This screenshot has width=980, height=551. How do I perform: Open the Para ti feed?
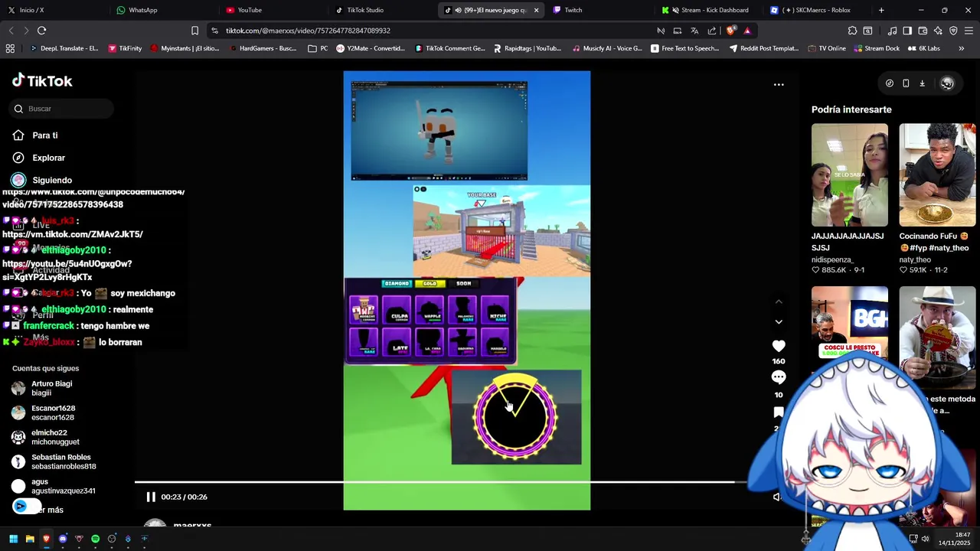[44, 135]
